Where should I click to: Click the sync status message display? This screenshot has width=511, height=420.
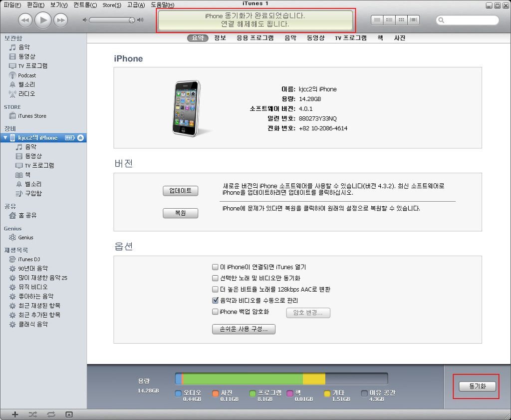(256, 20)
